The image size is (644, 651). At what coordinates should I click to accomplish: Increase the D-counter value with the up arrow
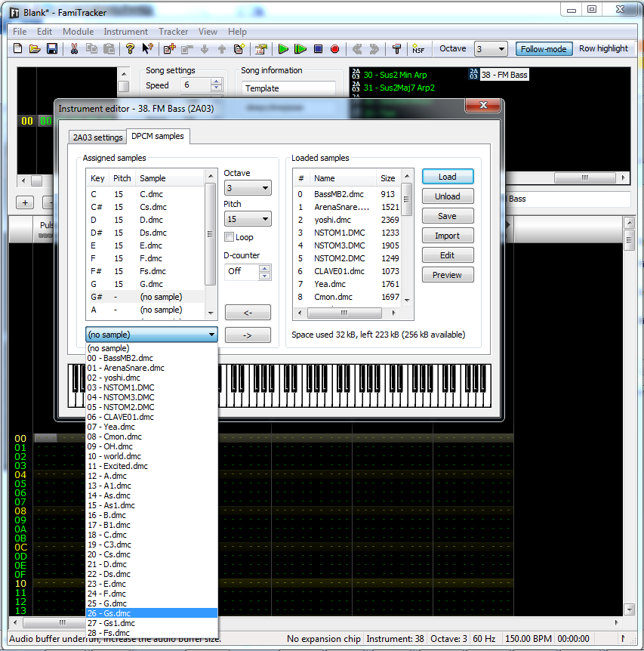click(x=265, y=268)
